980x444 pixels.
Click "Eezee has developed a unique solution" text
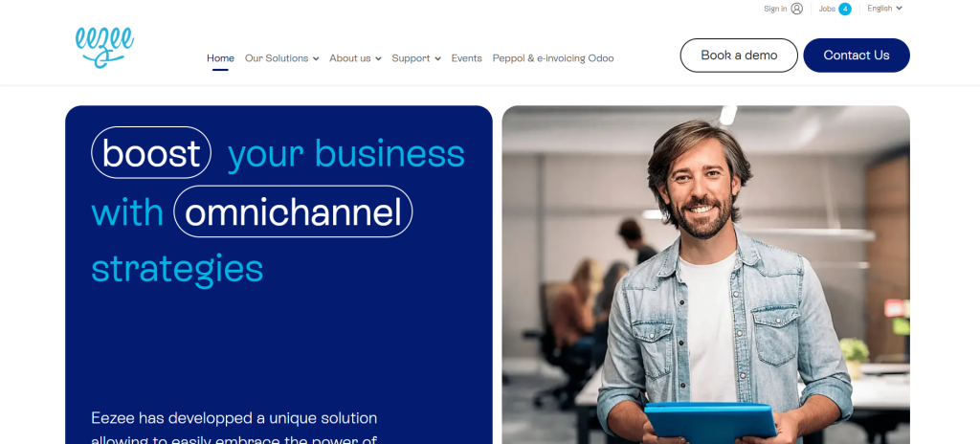coord(234,418)
